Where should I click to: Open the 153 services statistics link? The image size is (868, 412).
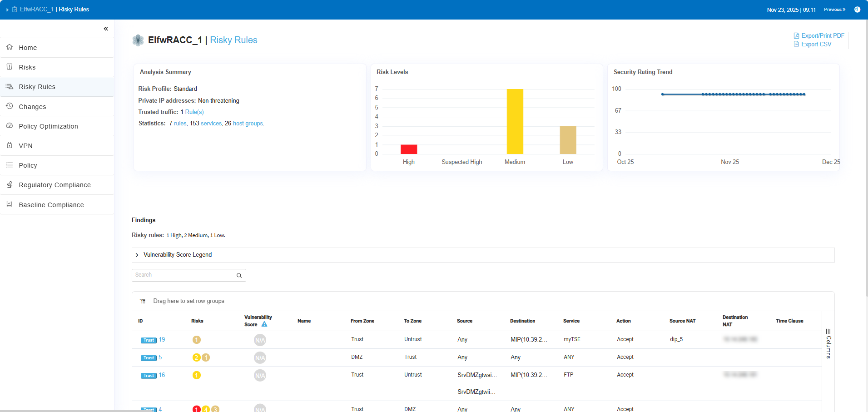(211, 124)
